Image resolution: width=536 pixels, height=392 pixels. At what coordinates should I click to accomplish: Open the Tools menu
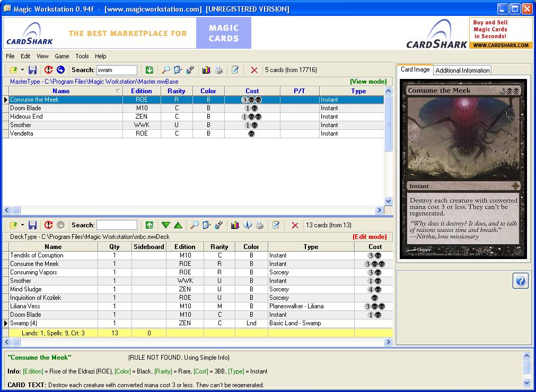82,56
